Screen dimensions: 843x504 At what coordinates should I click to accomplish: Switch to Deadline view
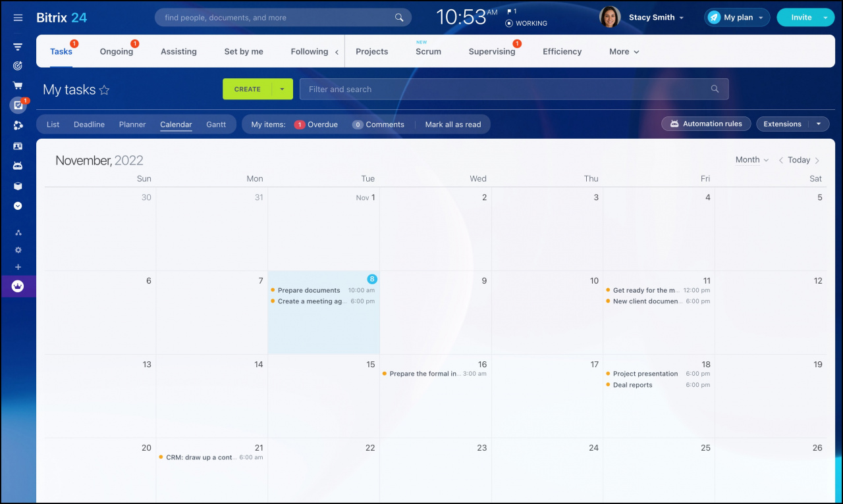pos(89,124)
